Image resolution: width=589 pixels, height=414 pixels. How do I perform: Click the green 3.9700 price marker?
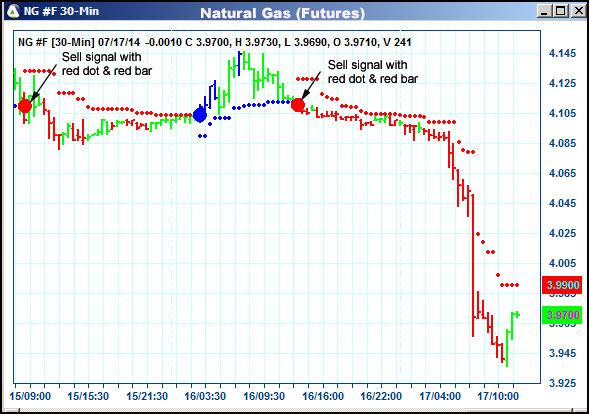[x=562, y=315]
